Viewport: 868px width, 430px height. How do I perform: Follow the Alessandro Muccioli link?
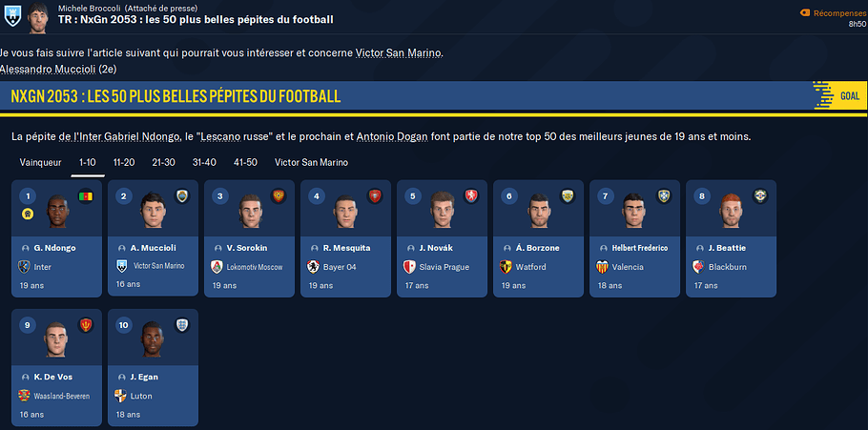pos(47,70)
